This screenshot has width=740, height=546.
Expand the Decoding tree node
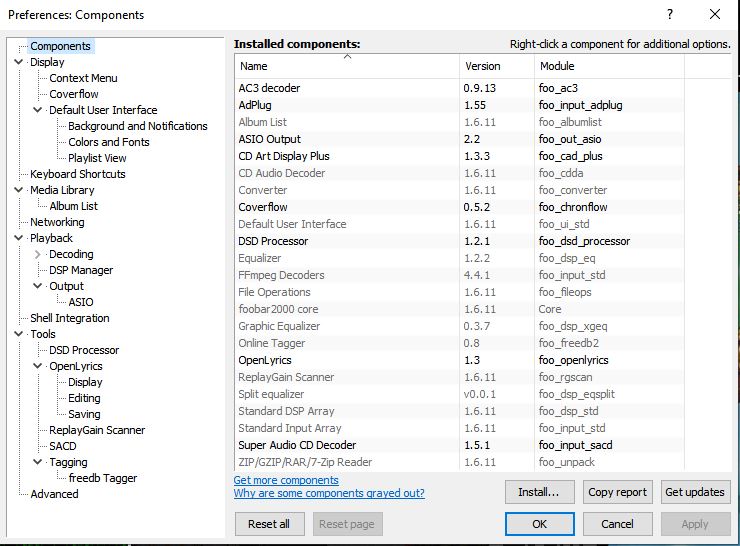[38, 254]
